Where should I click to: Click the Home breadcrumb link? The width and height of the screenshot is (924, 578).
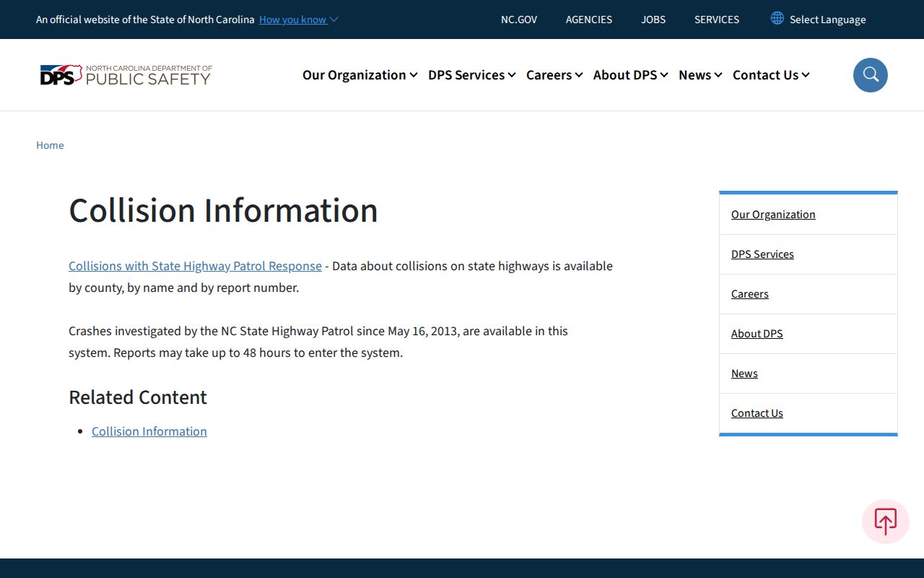(50, 145)
